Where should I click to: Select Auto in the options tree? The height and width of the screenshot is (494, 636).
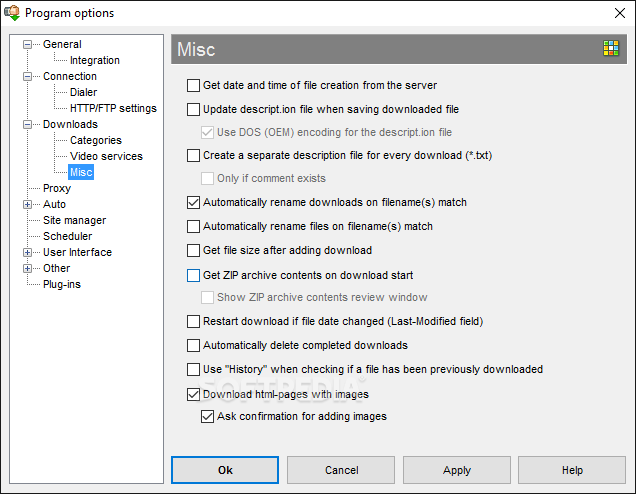tap(54, 204)
